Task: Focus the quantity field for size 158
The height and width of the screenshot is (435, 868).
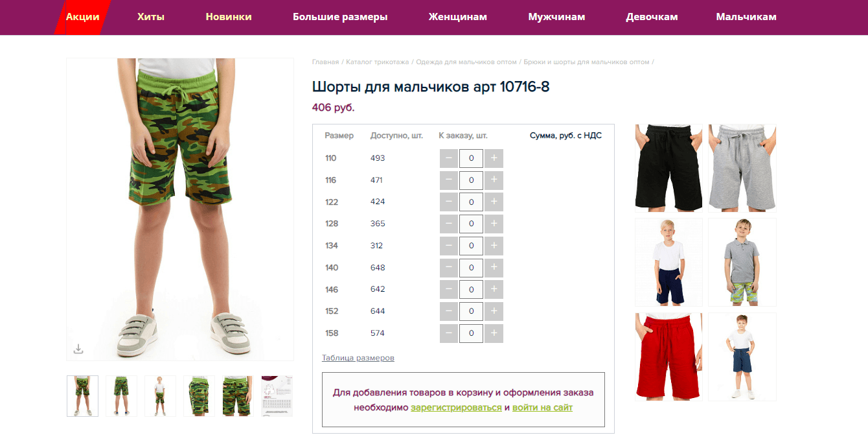Action: (471, 333)
